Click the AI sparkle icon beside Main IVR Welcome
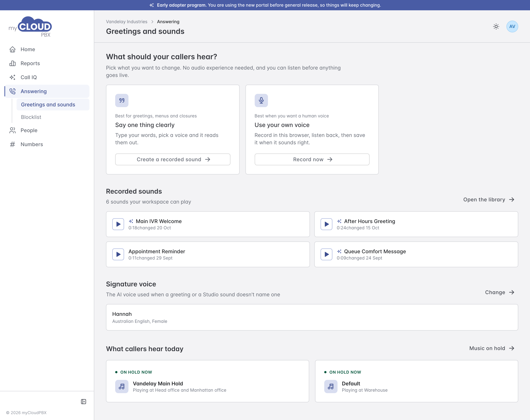This screenshot has height=420, width=530. point(131,221)
